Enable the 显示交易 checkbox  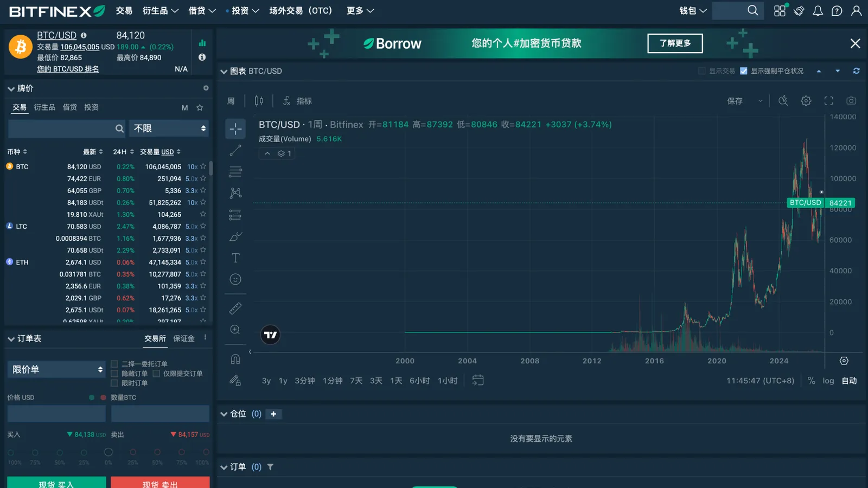(x=702, y=71)
